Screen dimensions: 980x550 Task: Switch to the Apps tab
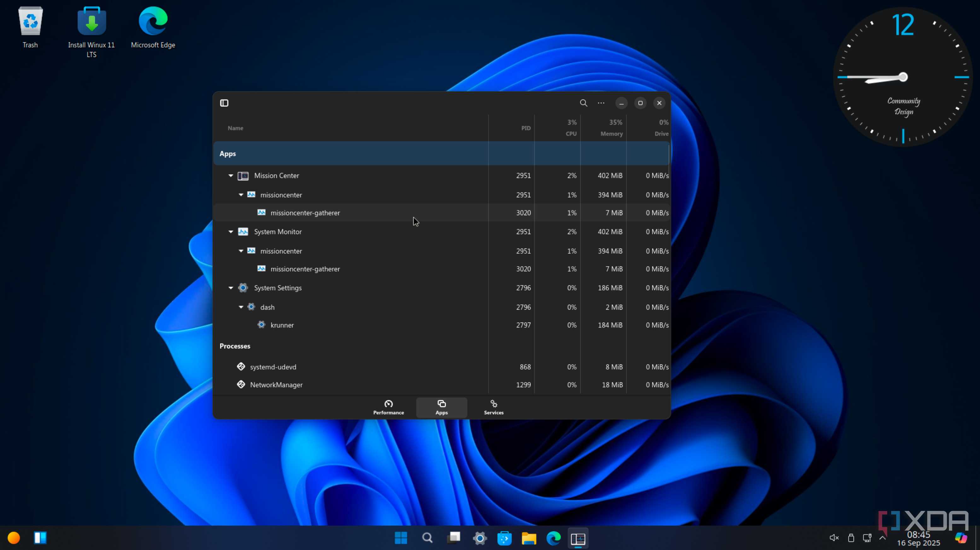click(441, 408)
